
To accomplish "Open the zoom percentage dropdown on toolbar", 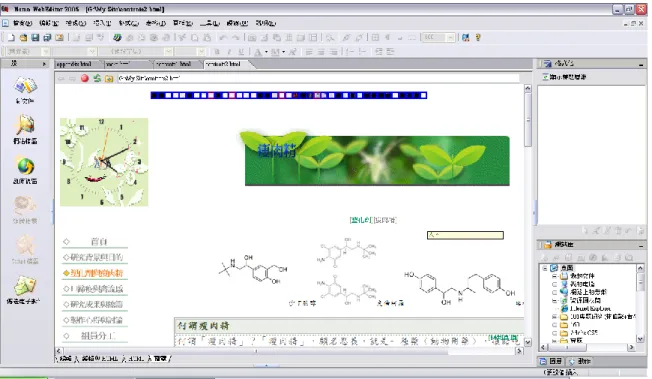I will click(450, 38).
